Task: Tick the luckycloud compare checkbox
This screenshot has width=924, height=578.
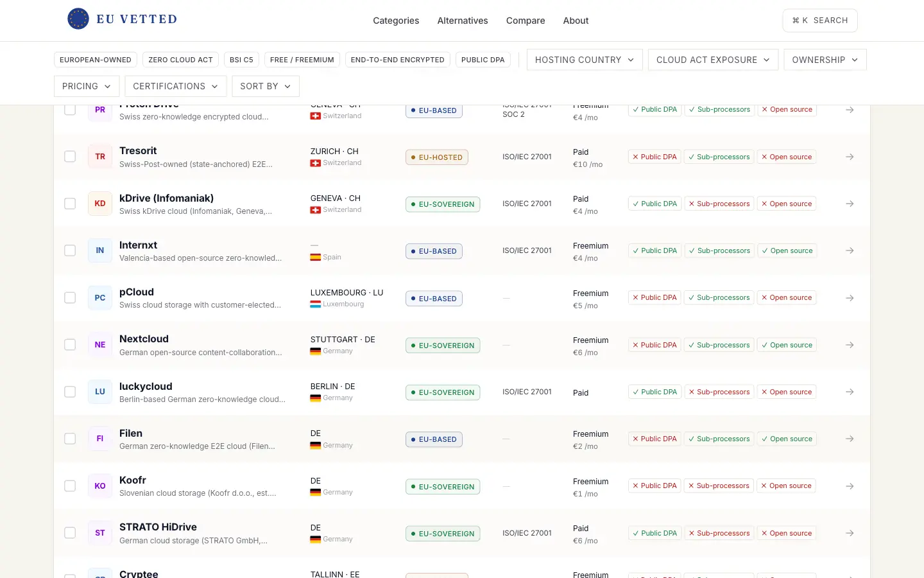Action: (x=70, y=392)
